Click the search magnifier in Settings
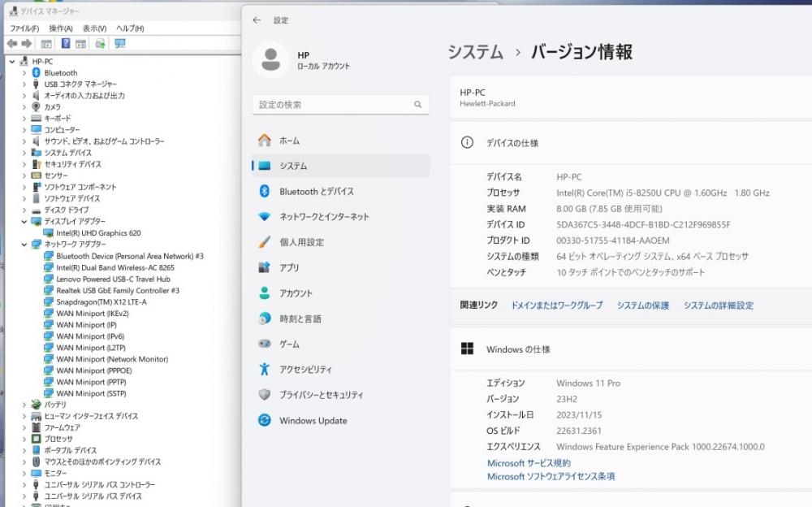Image resolution: width=812 pixels, height=507 pixels. (x=417, y=105)
